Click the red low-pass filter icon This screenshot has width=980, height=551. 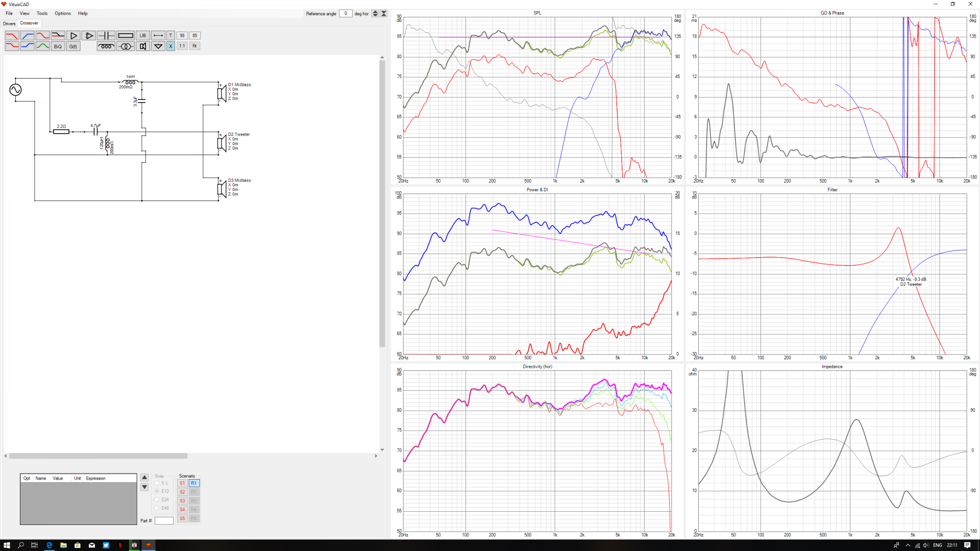(x=12, y=36)
